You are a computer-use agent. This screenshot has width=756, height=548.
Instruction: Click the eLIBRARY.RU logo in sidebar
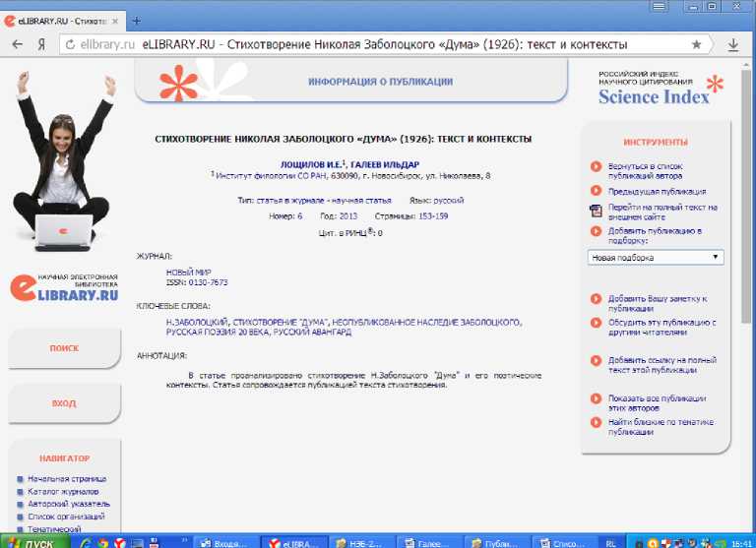click(x=64, y=287)
